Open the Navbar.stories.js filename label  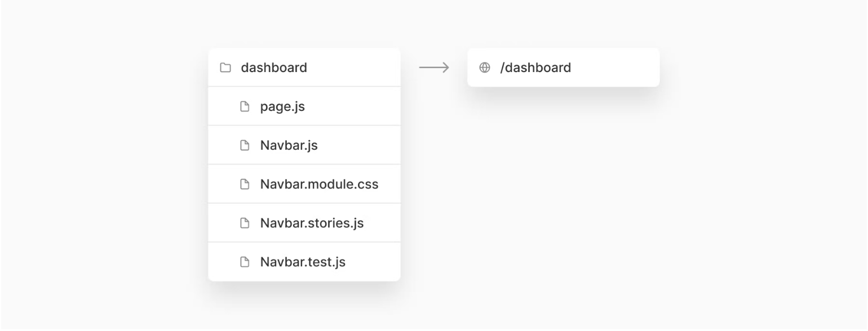[x=312, y=223]
